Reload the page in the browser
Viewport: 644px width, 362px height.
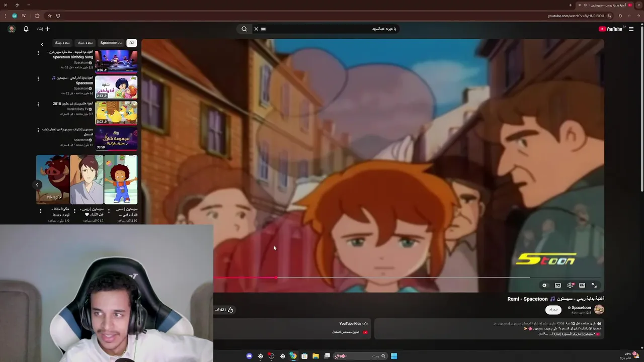pyautogui.click(x=620, y=16)
